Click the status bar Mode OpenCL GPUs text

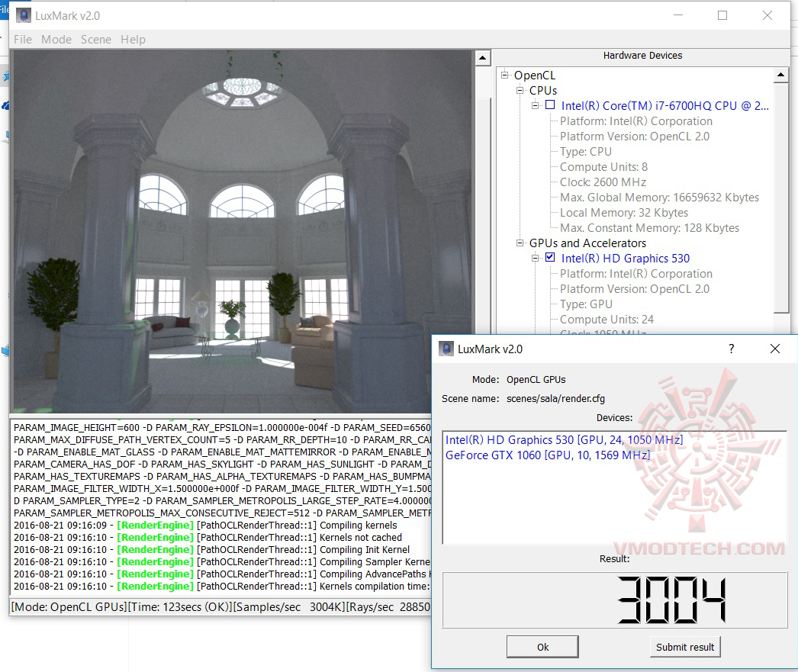[x=69, y=607]
